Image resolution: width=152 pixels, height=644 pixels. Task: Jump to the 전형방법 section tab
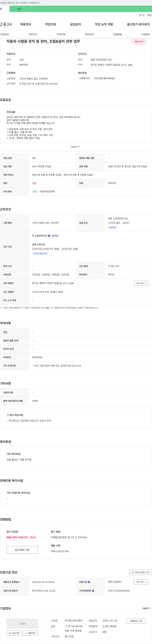[x=117, y=34]
